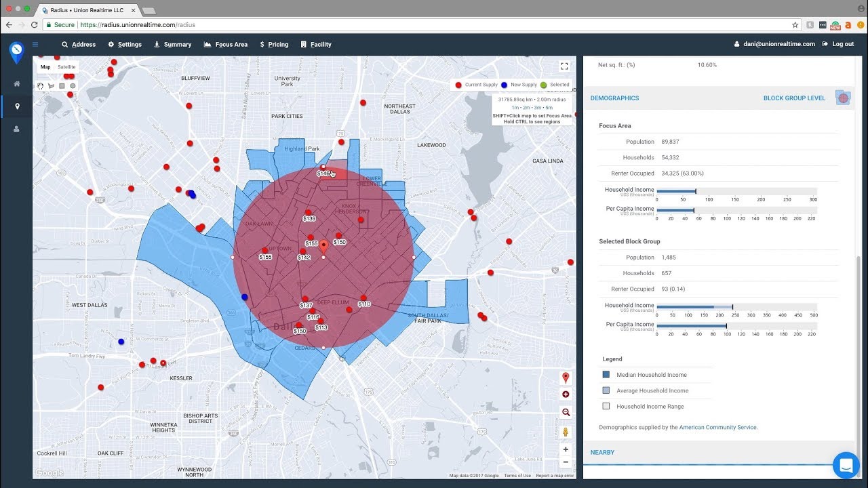The height and width of the screenshot is (488, 868).
Task: Click the browser back arrow
Action: click(x=9, y=25)
